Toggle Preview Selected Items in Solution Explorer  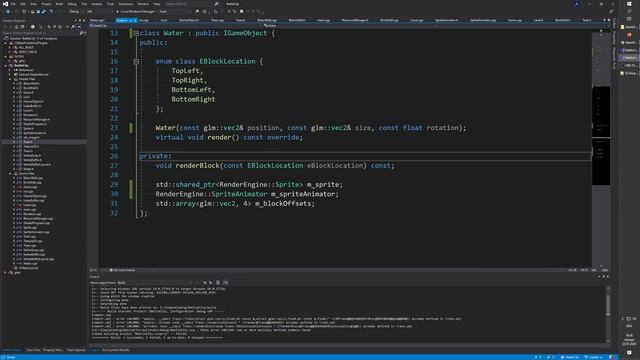coord(79,27)
